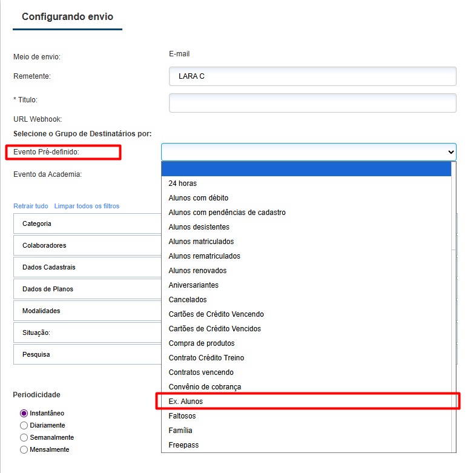Image resolution: width=476 pixels, height=473 pixels.
Task: Select the Instantâneo periodicity option
Action: 24,413
